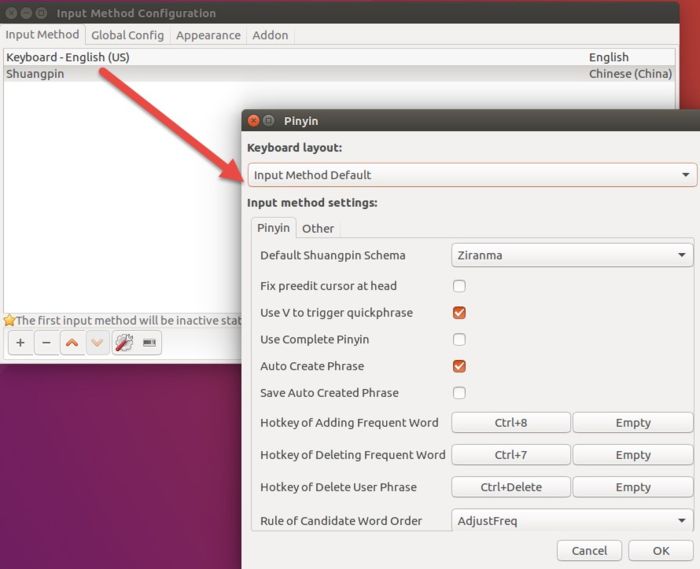The height and width of the screenshot is (569, 700).
Task: Enable Use Complete Pinyin option
Action: pos(459,340)
